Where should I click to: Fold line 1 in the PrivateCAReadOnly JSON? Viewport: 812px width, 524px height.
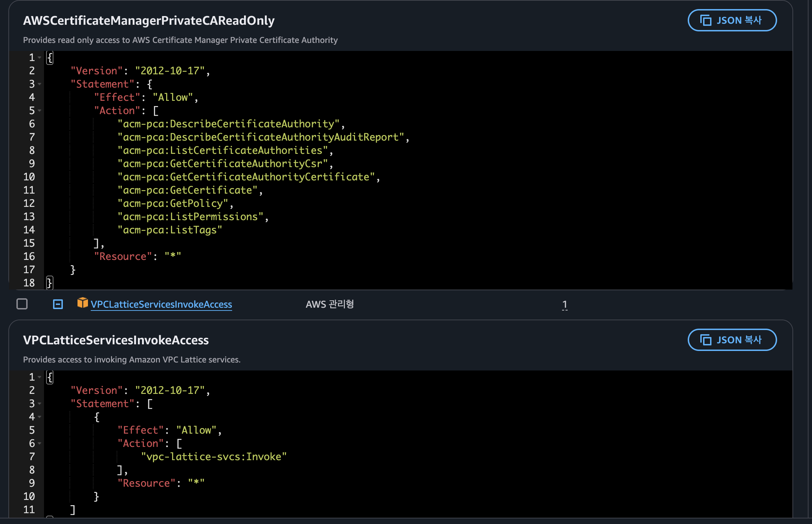point(39,57)
